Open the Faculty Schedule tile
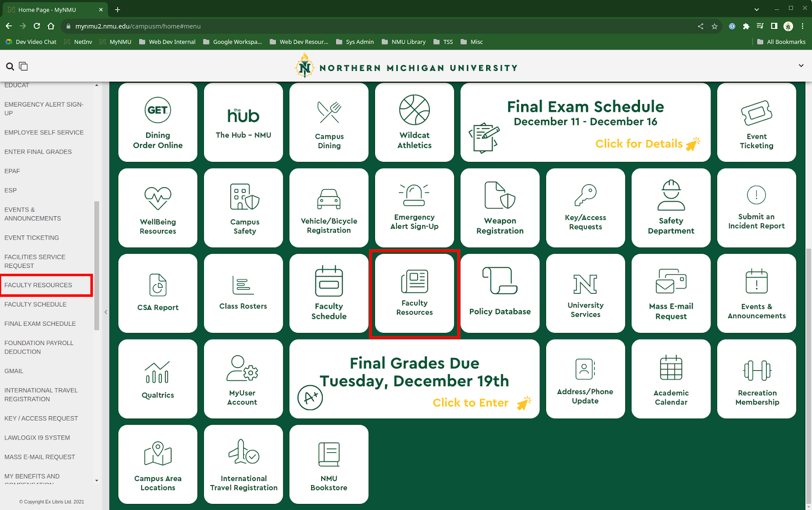 [x=329, y=293]
